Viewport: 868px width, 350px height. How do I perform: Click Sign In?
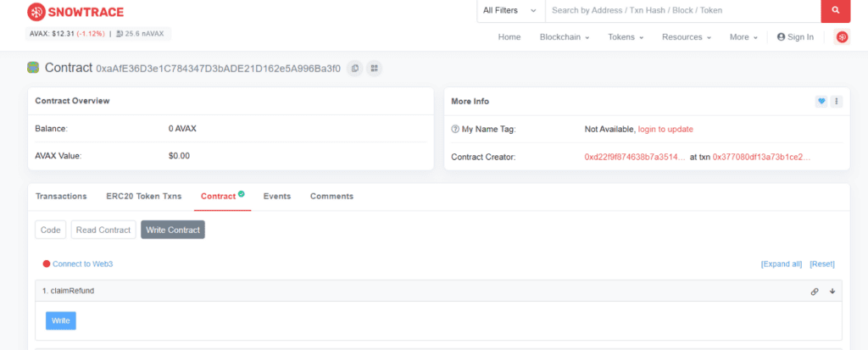(x=795, y=37)
